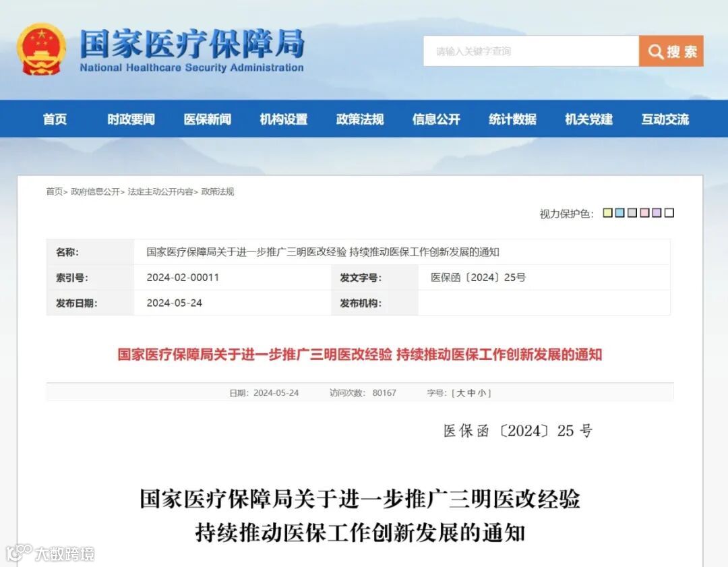Click the document number 医保函〔2024〕25号 in table
728x567 pixels.
coord(478,277)
